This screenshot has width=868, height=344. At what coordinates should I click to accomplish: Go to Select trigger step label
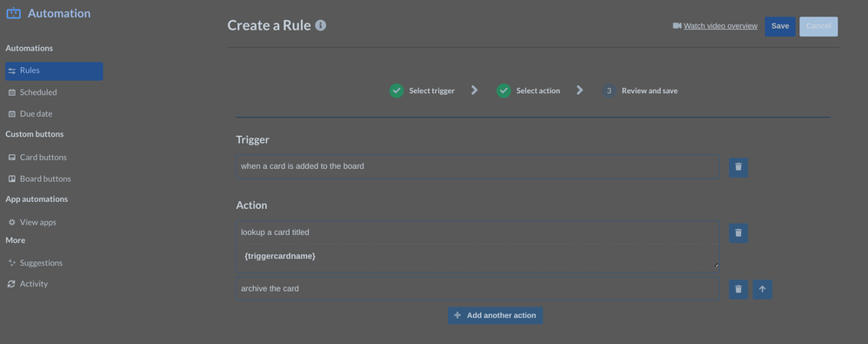[x=431, y=91]
